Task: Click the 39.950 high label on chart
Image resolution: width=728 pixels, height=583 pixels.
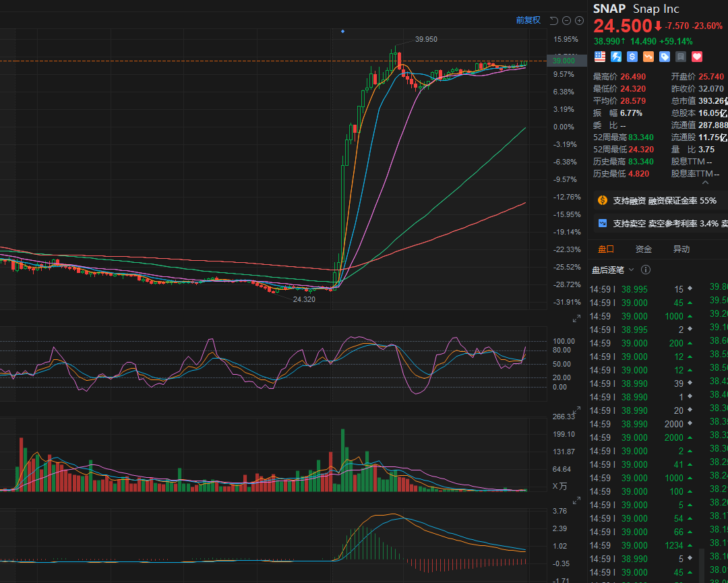Action: tap(426, 40)
